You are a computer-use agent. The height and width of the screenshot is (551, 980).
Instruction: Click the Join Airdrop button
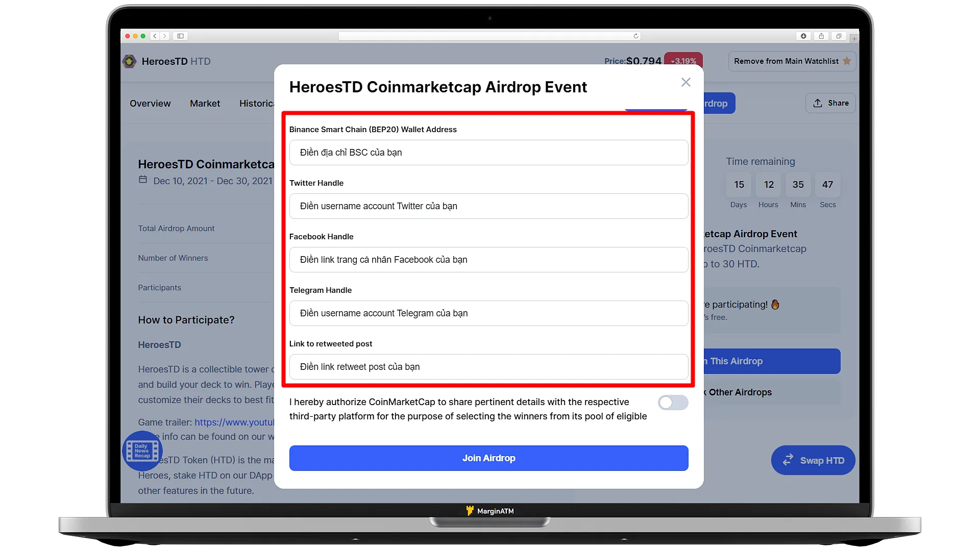coord(488,458)
